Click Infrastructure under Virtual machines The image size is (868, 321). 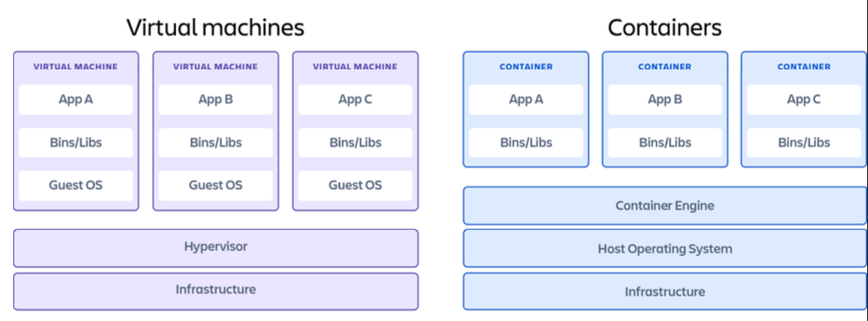[x=216, y=292]
